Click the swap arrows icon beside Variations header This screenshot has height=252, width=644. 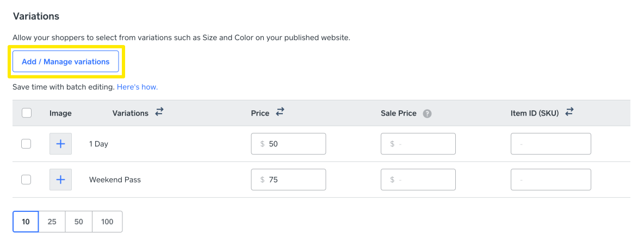pos(159,112)
